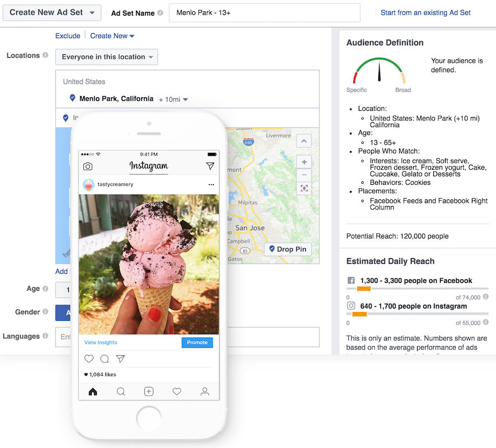Click the map fit-to-area icon
This screenshot has height=448, width=496.
click(x=304, y=189)
